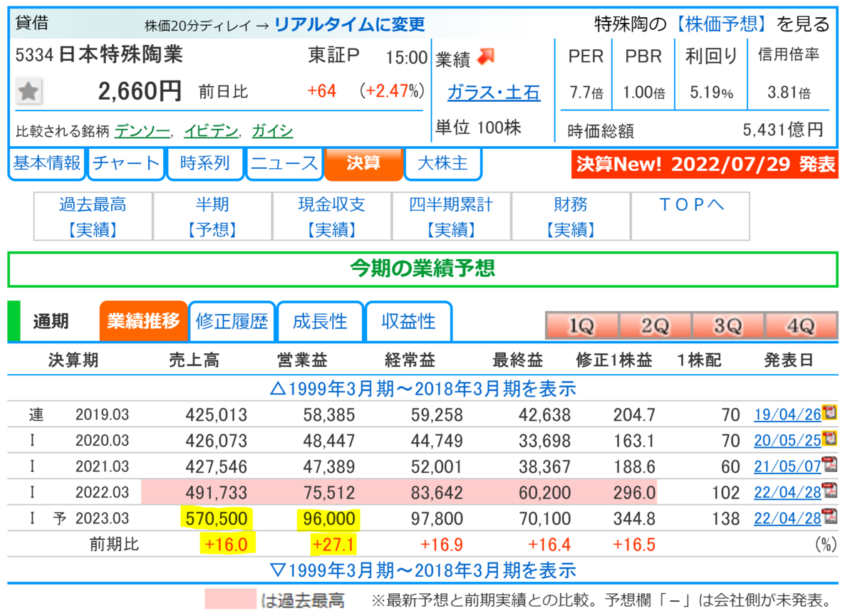855x616 pixels.
Task: Open 22/04/28 link in 2022.03 row
Action: point(787,493)
